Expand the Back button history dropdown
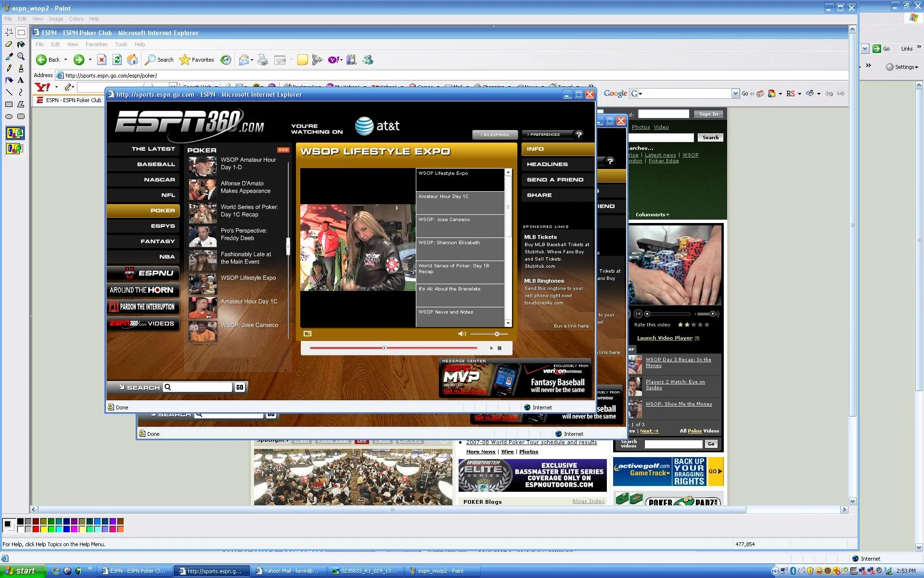 [x=66, y=59]
